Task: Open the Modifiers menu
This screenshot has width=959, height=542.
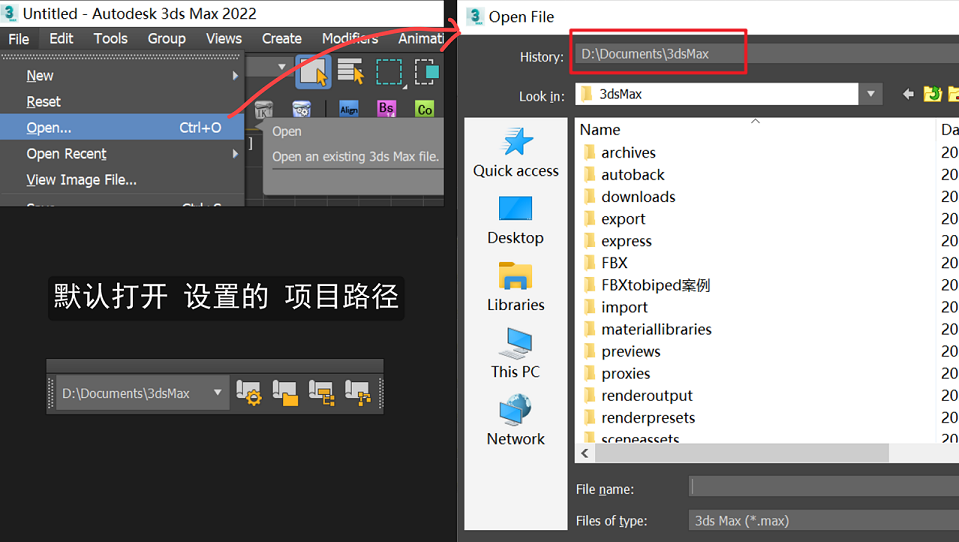Action: click(350, 39)
